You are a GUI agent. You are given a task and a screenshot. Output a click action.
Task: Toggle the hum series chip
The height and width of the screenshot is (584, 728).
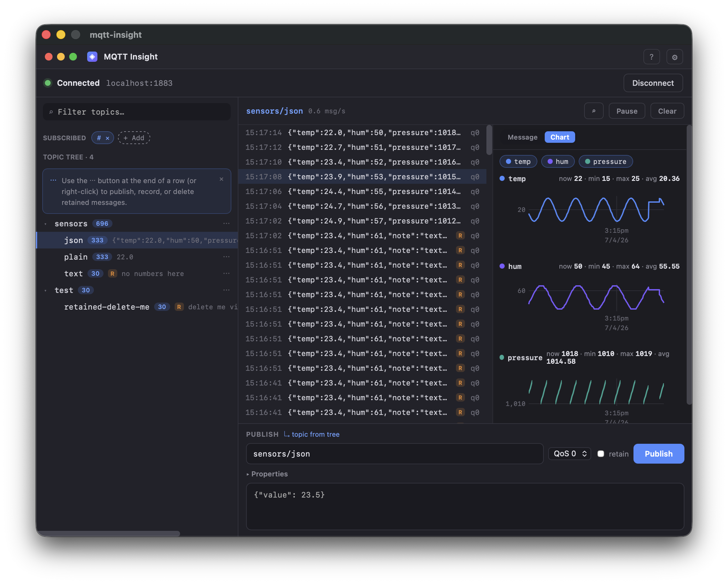[558, 161]
